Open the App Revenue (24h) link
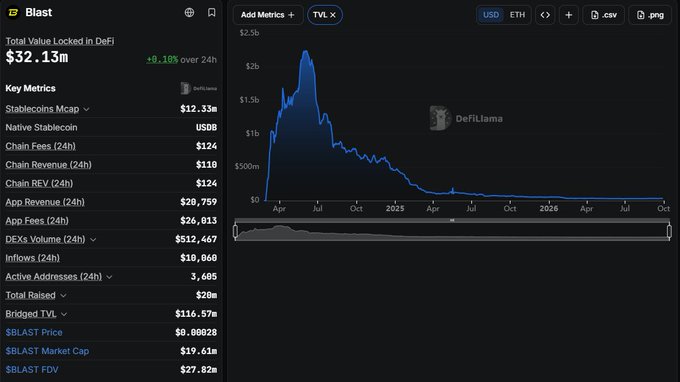This screenshot has width=680, height=382. pyautogui.click(x=45, y=202)
